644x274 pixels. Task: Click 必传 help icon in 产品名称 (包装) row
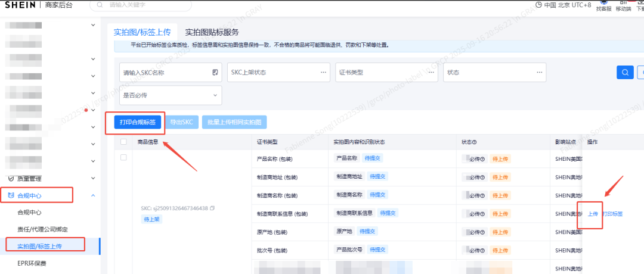482,159
